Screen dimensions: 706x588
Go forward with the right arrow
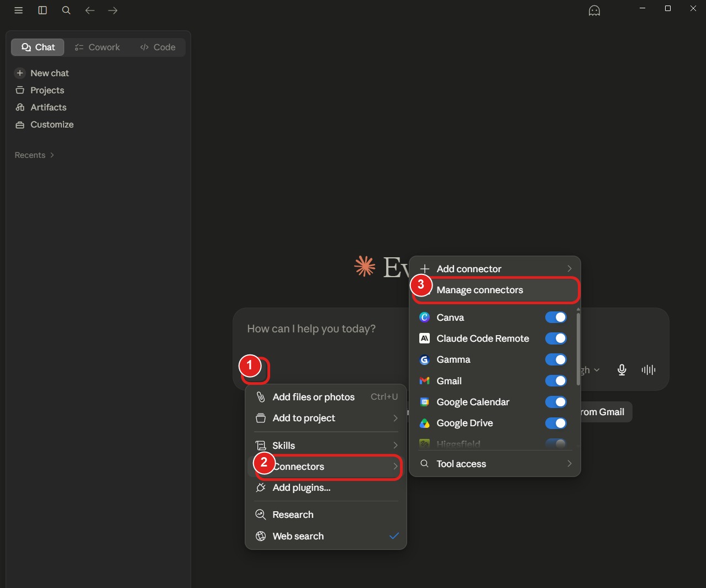tap(113, 10)
